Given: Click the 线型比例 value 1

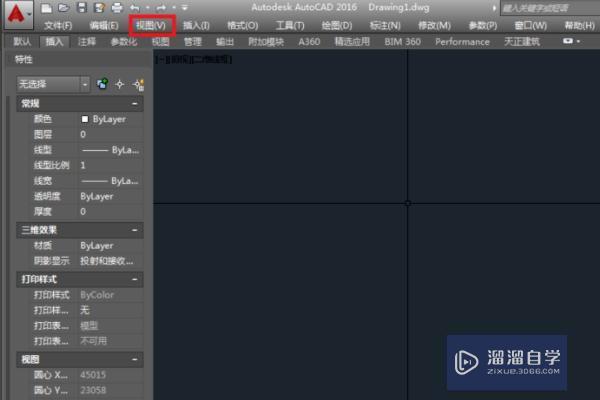Looking at the screenshot, I should point(110,165).
